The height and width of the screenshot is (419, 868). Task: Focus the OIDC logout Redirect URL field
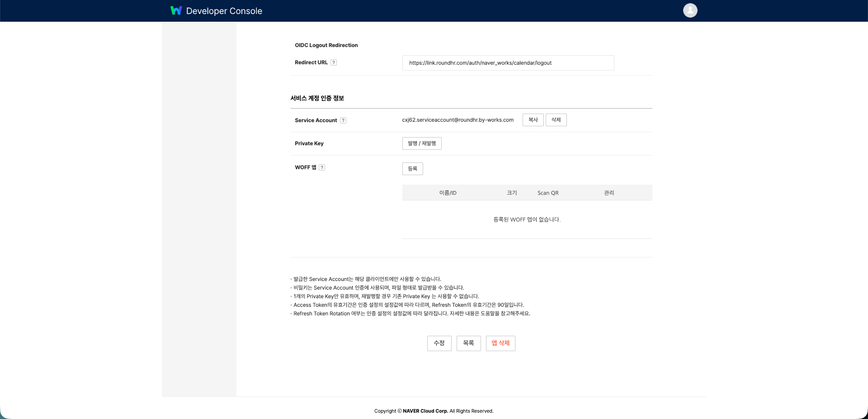pyautogui.click(x=508, y=63)
